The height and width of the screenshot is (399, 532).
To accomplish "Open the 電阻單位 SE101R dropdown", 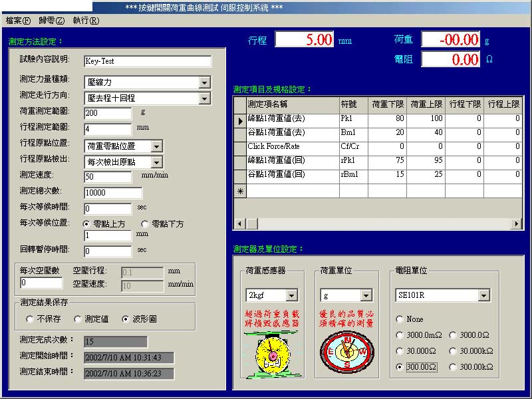I will pyautogui.click(x=484, y=295).
